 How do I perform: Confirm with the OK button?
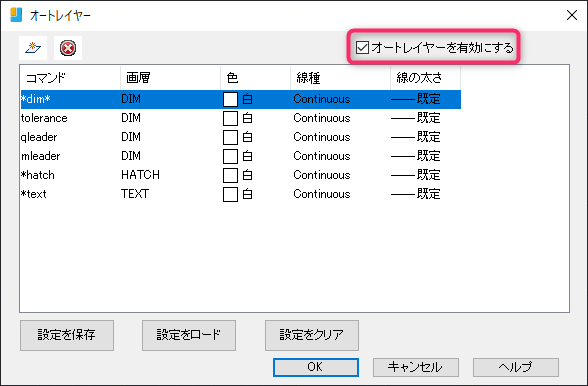316,367
